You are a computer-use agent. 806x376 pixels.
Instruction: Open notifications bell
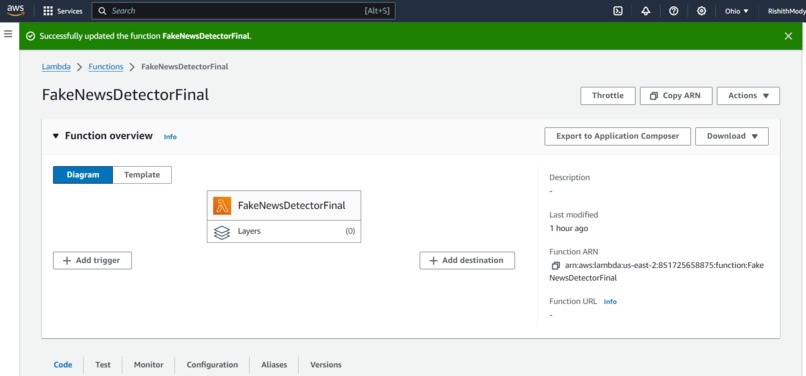pyautogui.click(x=646, y=11)
